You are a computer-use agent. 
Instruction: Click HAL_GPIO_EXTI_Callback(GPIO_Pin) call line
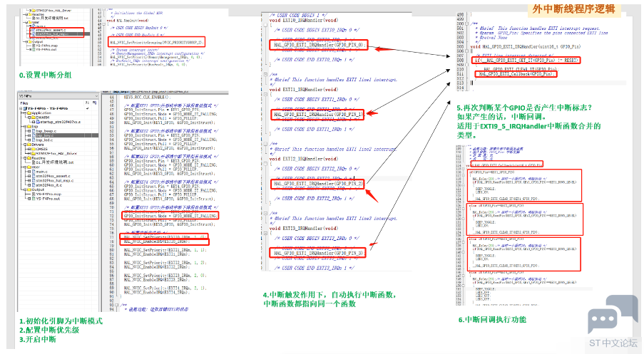click(x=516, y=74)
